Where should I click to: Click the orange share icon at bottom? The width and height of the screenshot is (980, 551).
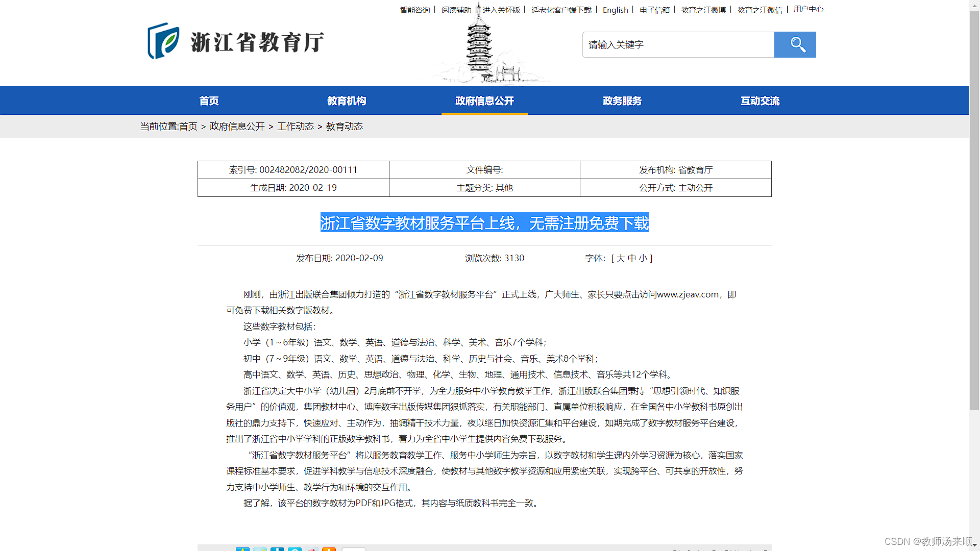(329, 549)
